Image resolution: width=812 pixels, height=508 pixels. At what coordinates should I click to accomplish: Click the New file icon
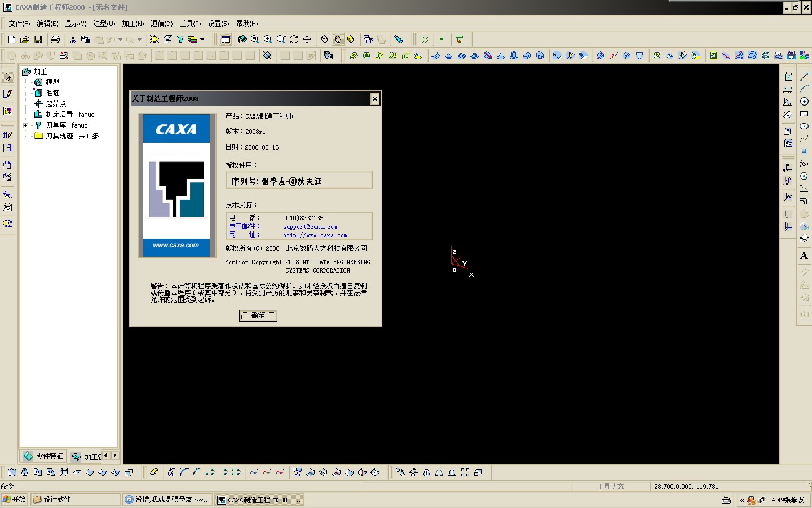click(x=12, y=40)
